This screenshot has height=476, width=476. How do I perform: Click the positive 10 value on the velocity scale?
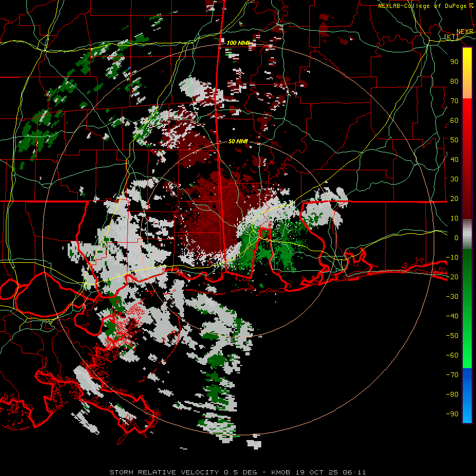click(454, 218)
